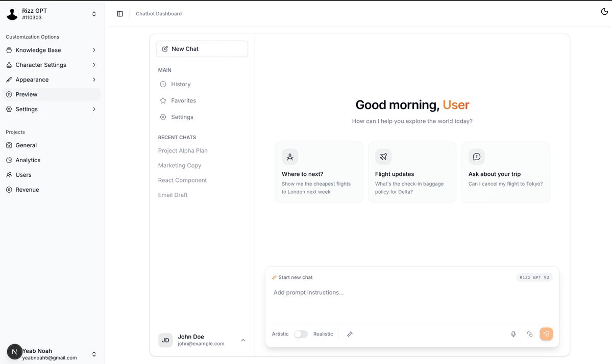The image size is (612, 364).
Task: Select the Where to next suggestion card
Action: [x=319, y=172]
